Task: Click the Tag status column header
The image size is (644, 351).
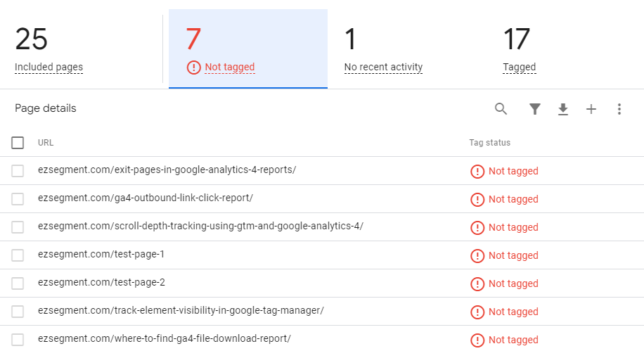Action: [489, 143]
